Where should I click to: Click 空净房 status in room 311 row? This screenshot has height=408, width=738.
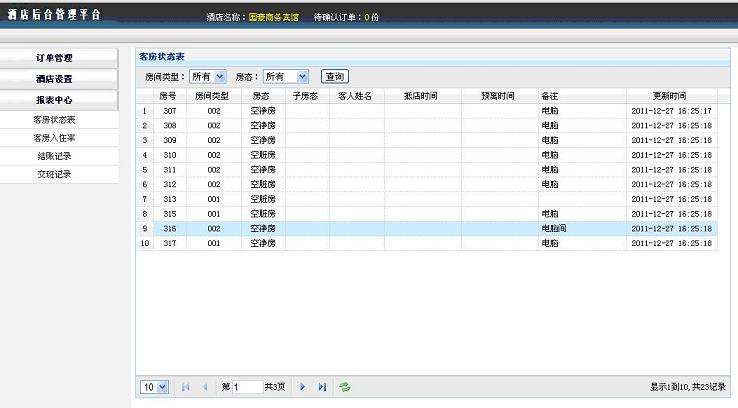click(x=263, y=170)
